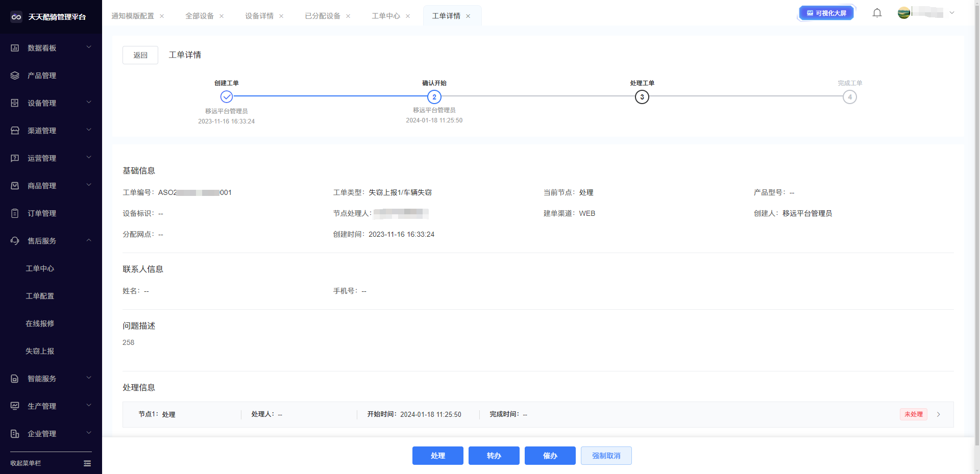Expand the 处理 node row chevron
The height and width of the screenshot is (474, 980).
click(x=938, y=414)
